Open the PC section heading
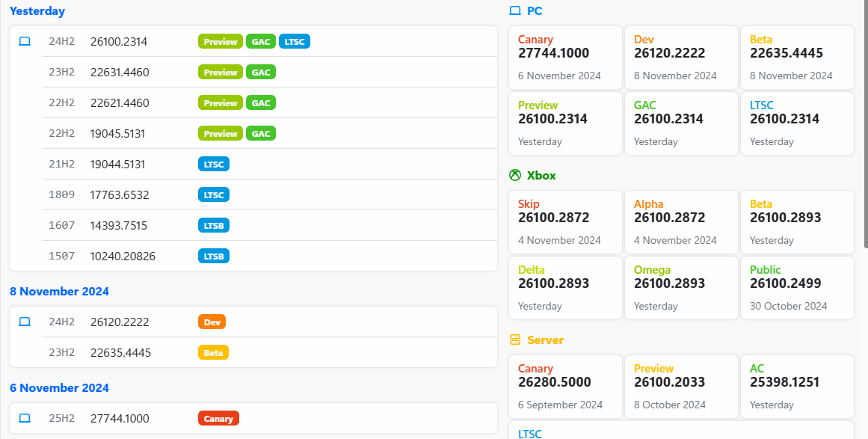 pos(535,11)
